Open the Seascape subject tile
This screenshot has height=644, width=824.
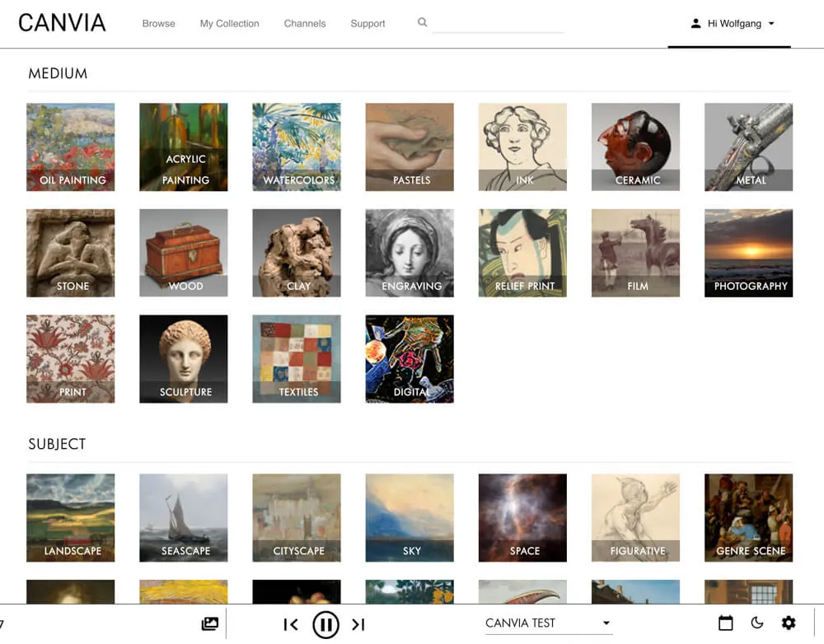click(x=184, y=518)
